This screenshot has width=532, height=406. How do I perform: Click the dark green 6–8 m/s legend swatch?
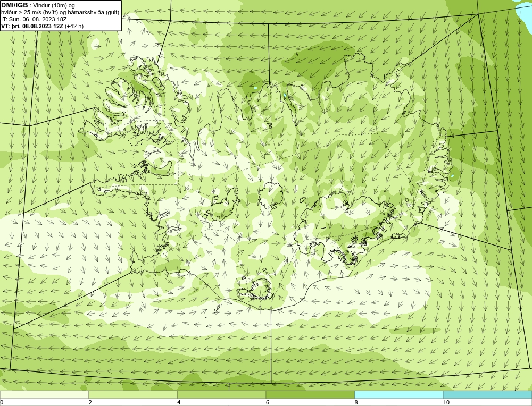tap(310, 394)
